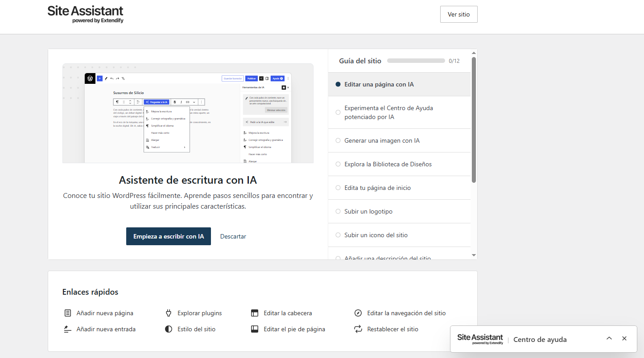Click filled dot beside Editar una página

click(x=338, y=84)
